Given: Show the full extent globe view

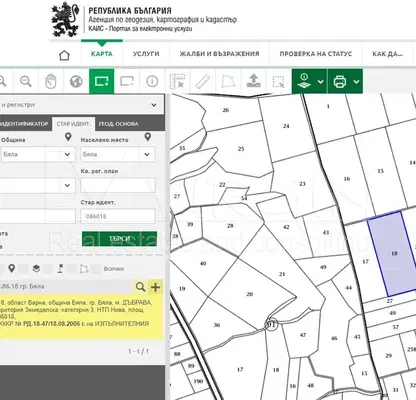Looking at the screenshot, I should (x=76, y=81).
